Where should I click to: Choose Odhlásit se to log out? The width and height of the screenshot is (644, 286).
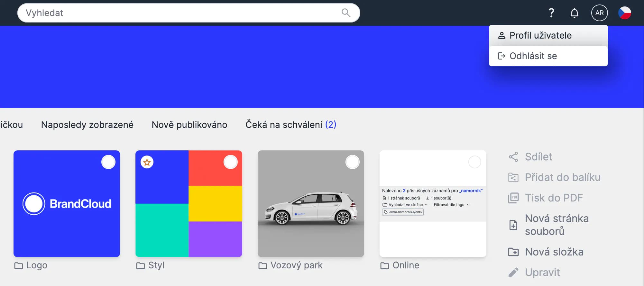pyautogui.click(x=533, y=56)
